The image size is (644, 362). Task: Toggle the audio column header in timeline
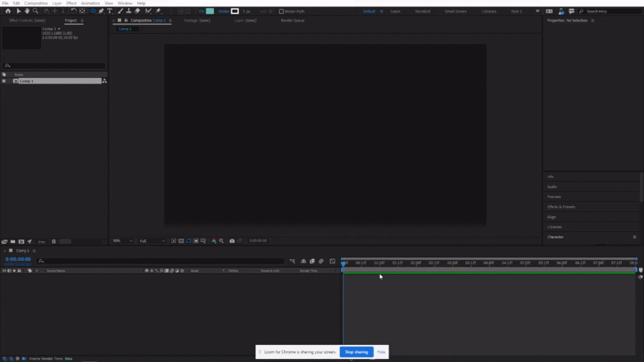(9, 271)
